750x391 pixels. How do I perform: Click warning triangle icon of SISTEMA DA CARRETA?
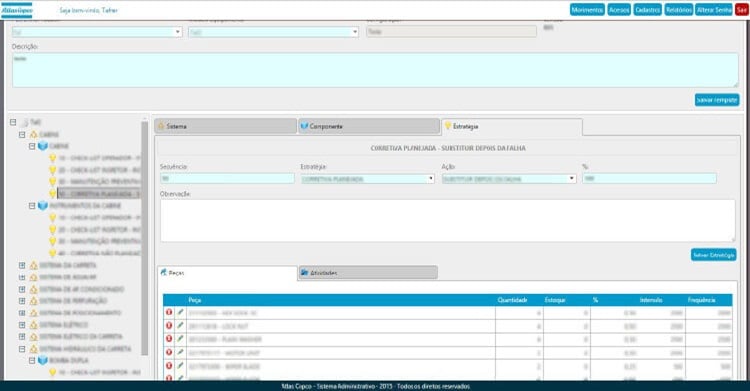click(33, 265)
